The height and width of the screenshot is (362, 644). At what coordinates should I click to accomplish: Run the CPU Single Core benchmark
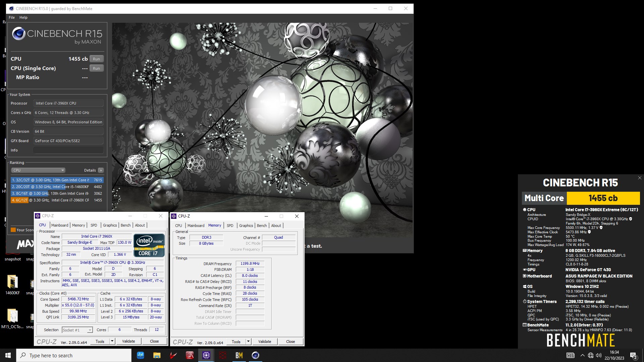click(x=97, y=68)
